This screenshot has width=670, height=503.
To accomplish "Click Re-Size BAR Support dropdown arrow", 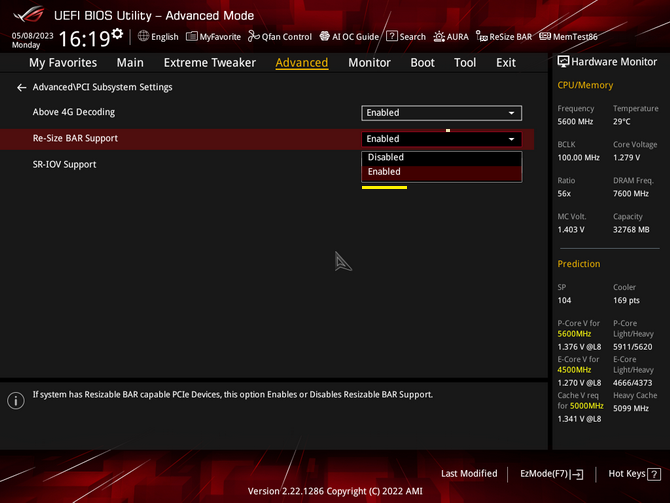I will tap(511, 139).
